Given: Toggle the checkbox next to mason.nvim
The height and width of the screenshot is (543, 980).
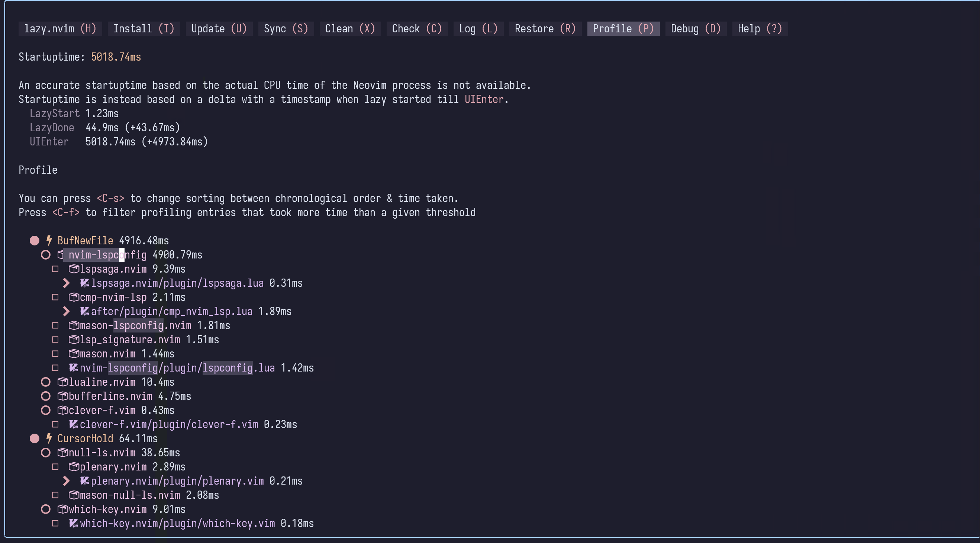Looking at the screenshot, I should [x=55, y=353].
